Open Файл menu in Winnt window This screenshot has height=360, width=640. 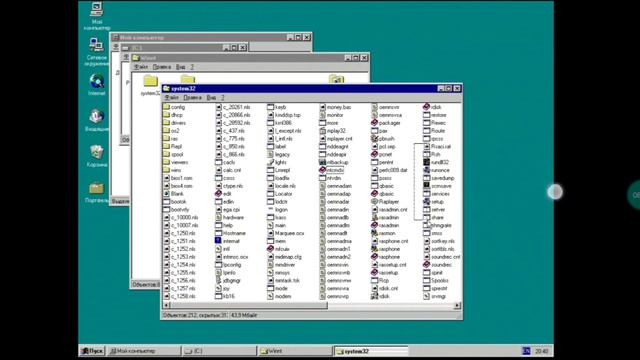pyautogui.click(x=141, y=67)
